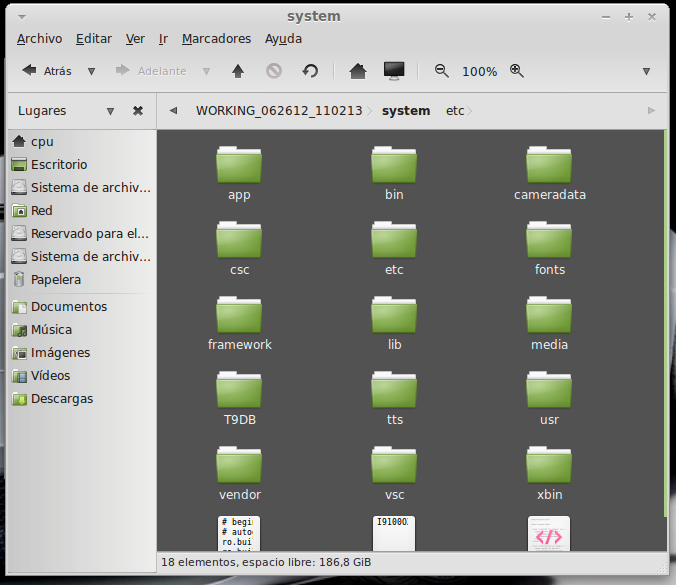The height and width of the screenshot is (585, 676).
Task: Go to WORKING_062612_110213 in path bar
Action: (279, 111)
